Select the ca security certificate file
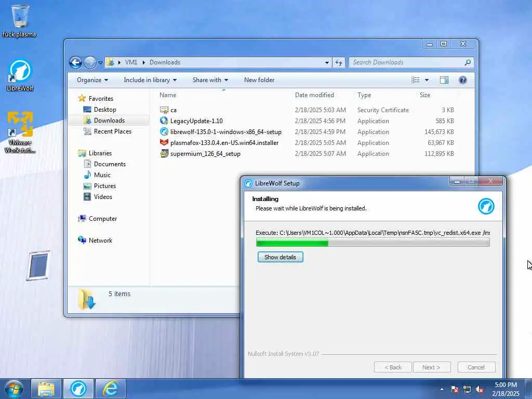This screenshot has height=399, width=532. pyautogui.click(x=307, y=110)
